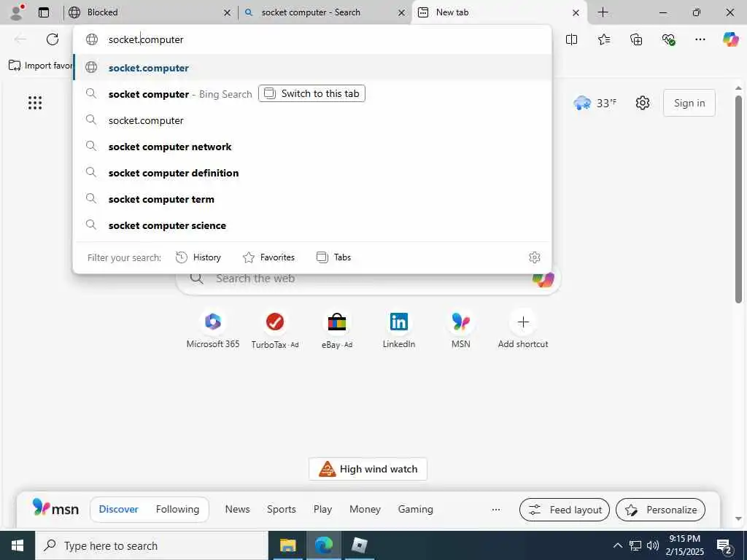
Task: Pick the socket computer term suggestion
Action: point(312,199)
